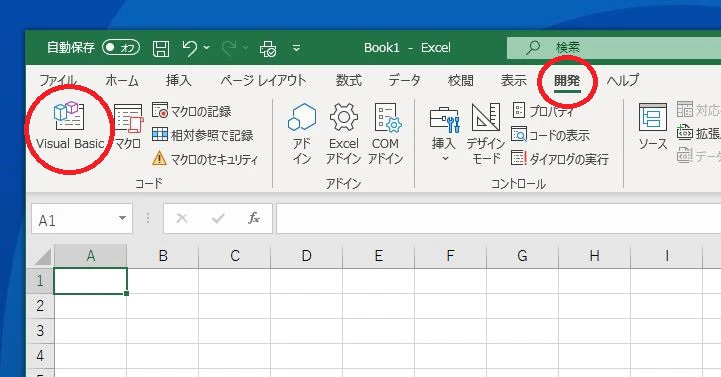Run ダイアログの実行 command
721x377 pixels.
[560, 159]
